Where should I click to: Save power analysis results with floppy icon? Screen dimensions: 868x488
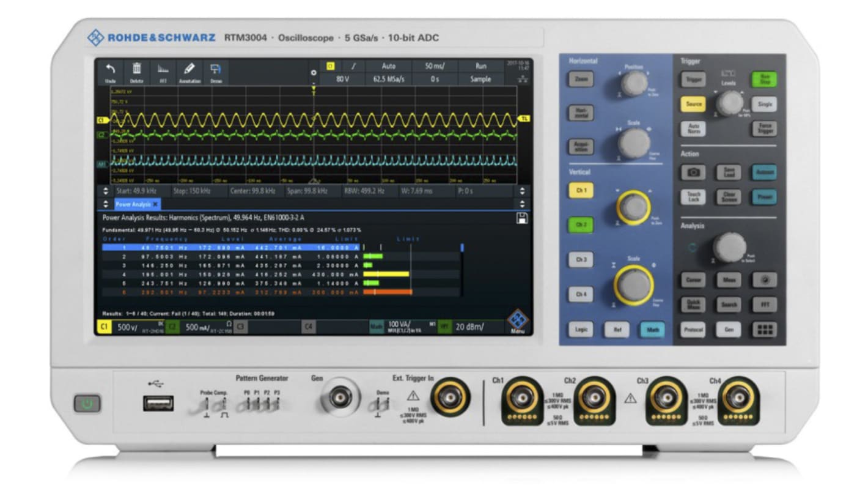pos(523,218)
